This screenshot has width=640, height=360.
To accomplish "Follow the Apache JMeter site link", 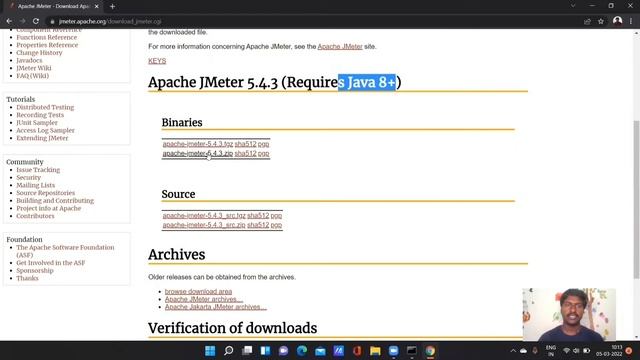I will click(340, 47).
